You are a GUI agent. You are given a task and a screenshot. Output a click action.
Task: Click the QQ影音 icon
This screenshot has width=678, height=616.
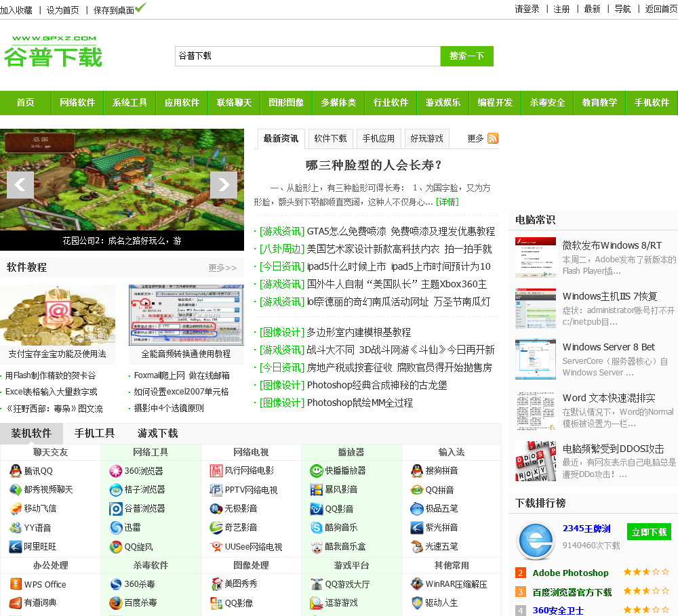(x=317, y=509)
